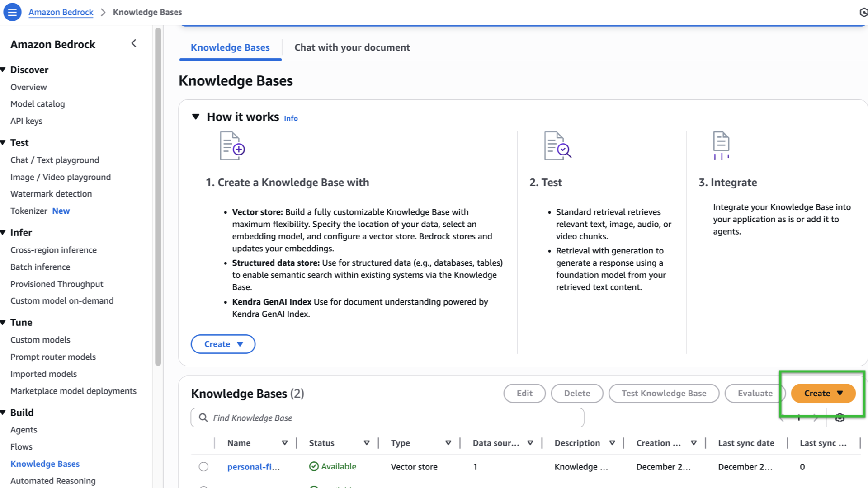Open the Create dropdown under step one

pos(223,344)
